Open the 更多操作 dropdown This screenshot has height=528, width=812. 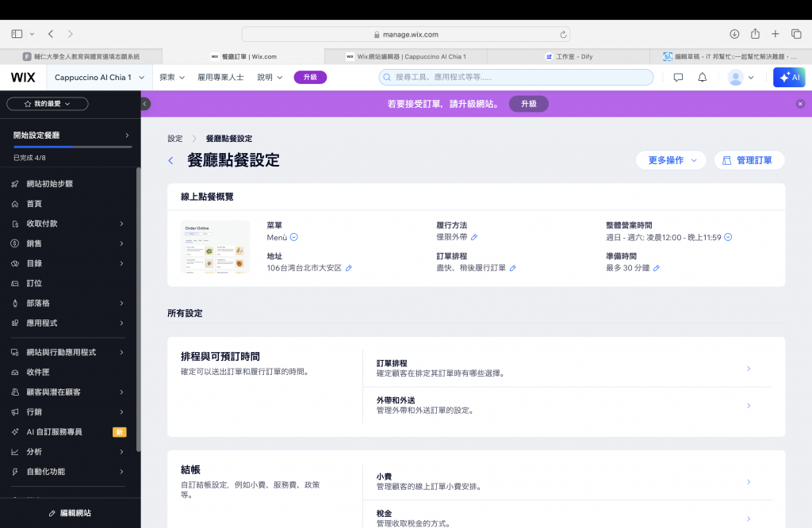(671, 160)
